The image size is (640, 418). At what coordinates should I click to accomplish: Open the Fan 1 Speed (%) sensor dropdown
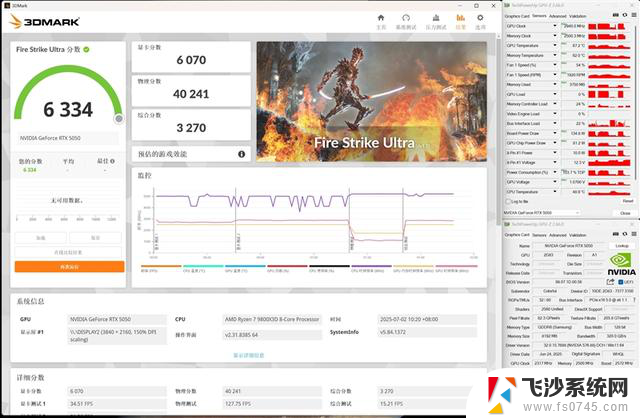coord(555,65)
